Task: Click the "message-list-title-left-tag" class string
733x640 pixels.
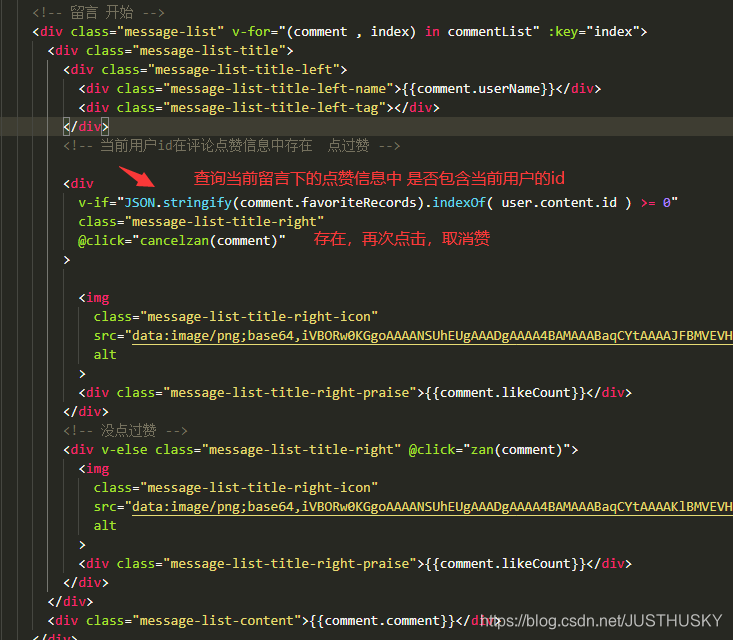Action: 274,108
